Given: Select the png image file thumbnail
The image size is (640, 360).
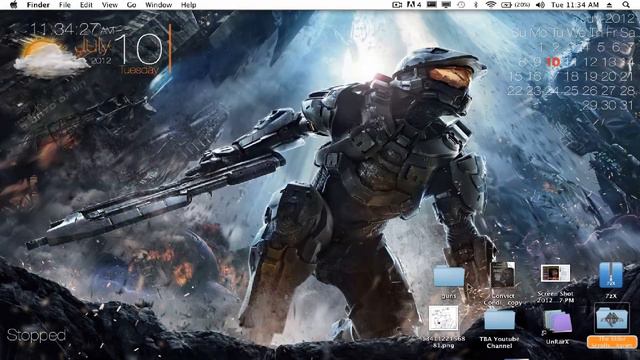Looking at the screenshot, I should click(444, 319).
